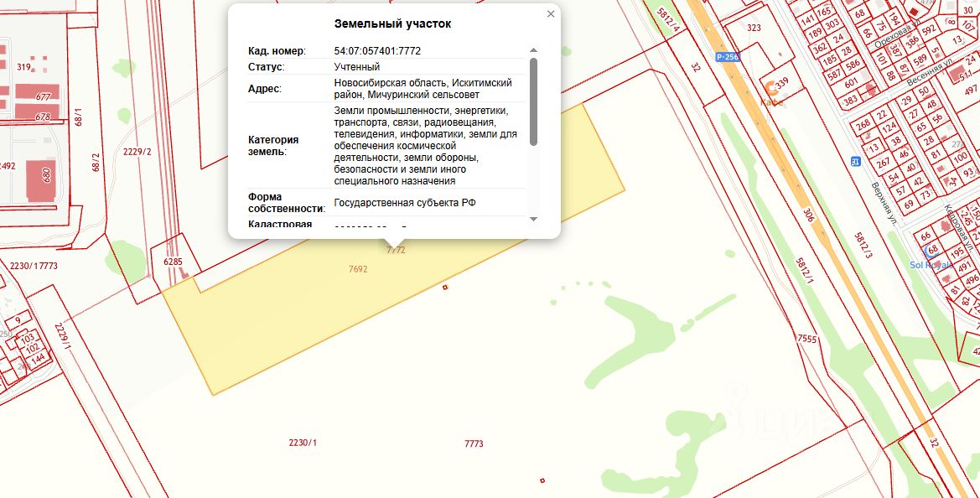Viewport: 980px width, 498px height.
Task: Click the Форма собственности label
Action: [x=287, y=202]
